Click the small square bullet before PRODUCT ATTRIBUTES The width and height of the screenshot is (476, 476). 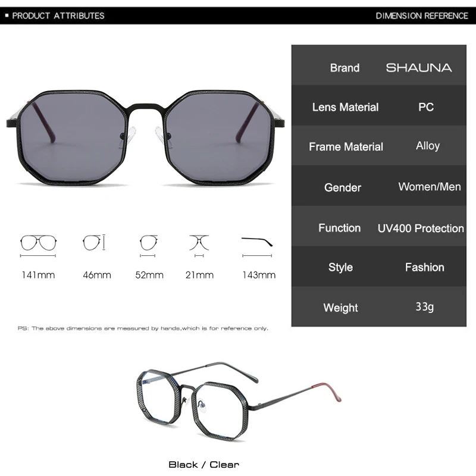(7, 15)
